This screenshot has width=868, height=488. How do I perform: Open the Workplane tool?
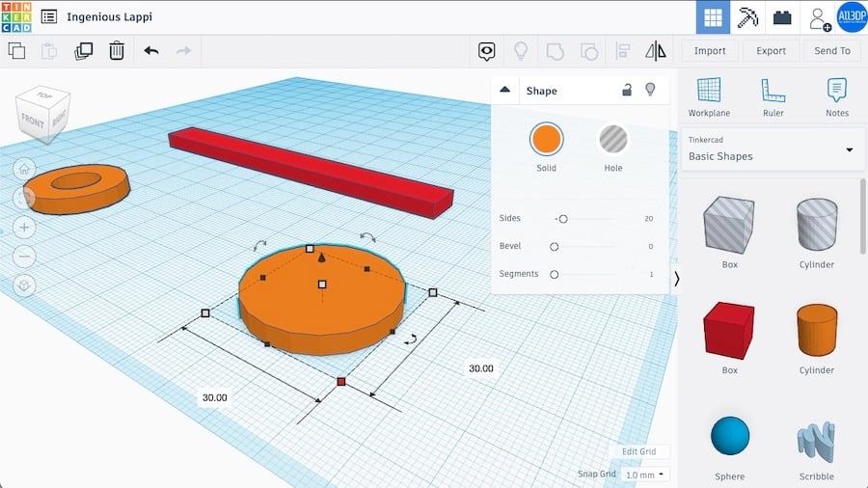click(x=709, y=97)
